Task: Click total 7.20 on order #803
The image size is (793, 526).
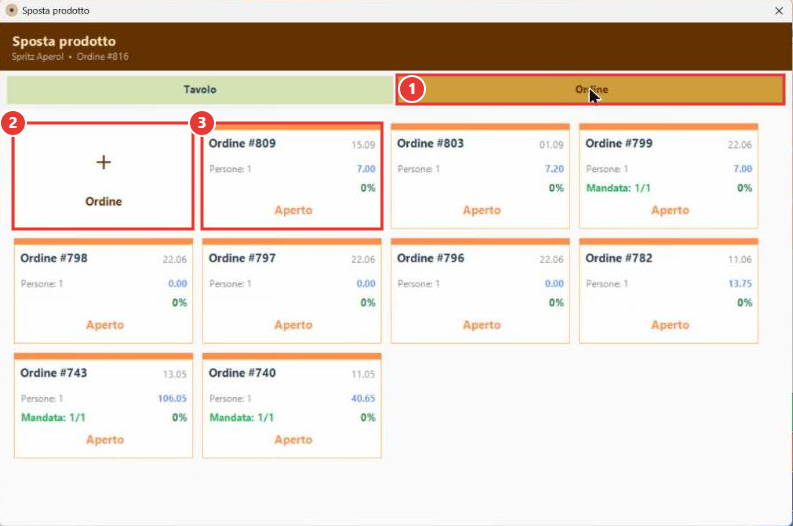Action: 554,169
